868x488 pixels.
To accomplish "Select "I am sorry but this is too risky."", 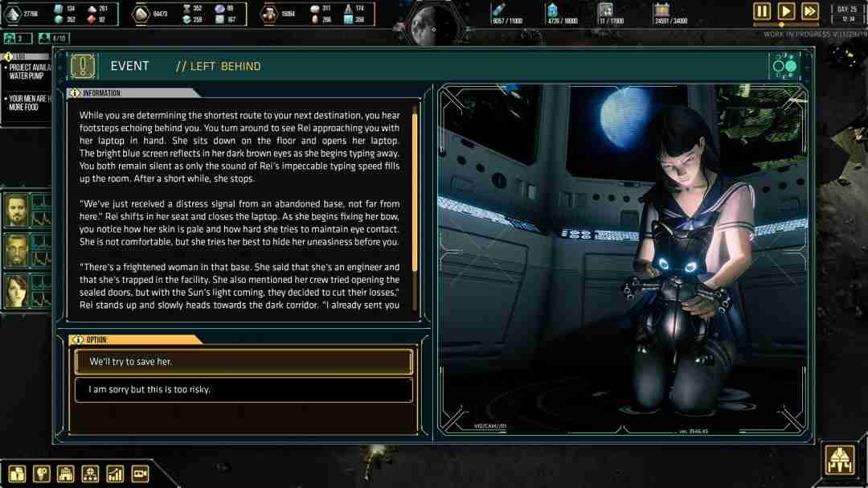I will 243,390.
